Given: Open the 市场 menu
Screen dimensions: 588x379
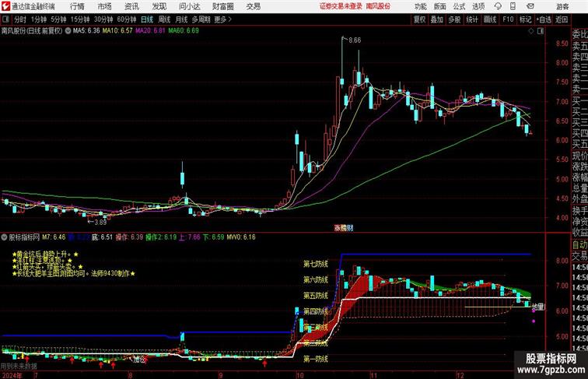Looking at the screenshot, I should click(105, 6).
